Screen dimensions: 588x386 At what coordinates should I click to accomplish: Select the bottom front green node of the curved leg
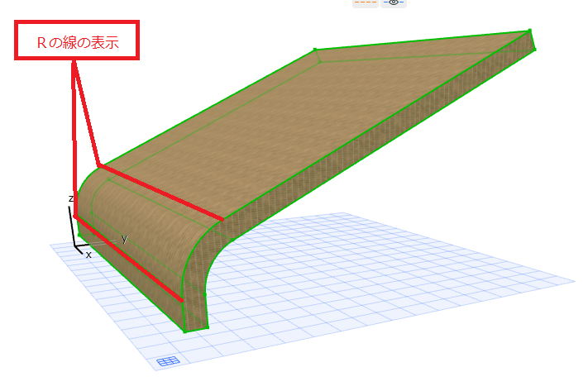tap(185, 331)
